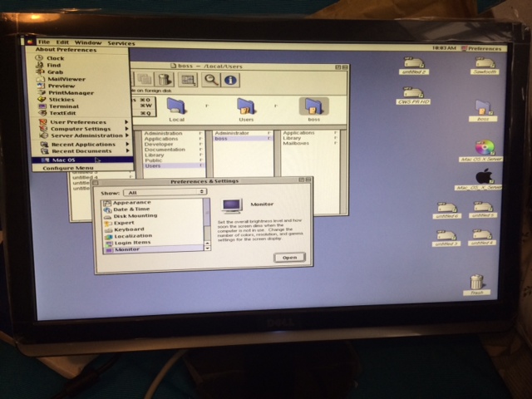Expand the Recent Documents submenu

83,151
